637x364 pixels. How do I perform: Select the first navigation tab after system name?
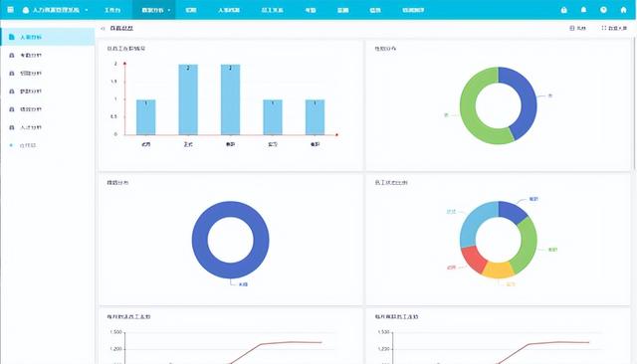tap(112, 10)
